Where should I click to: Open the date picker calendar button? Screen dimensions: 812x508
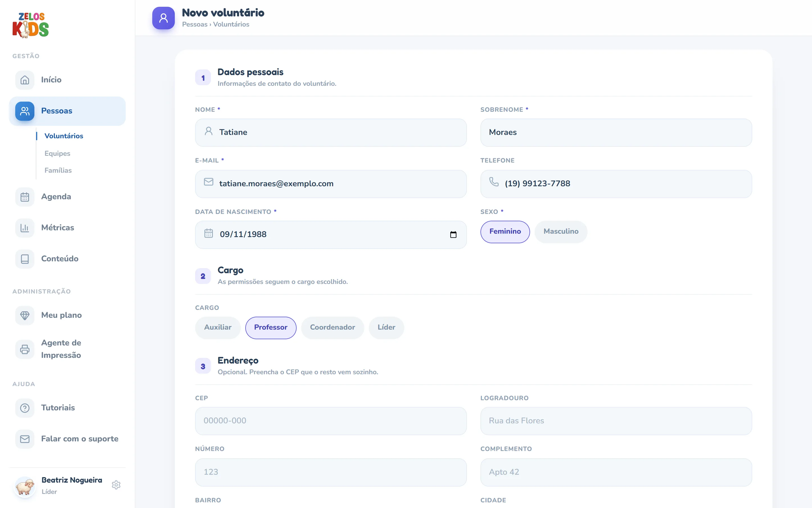[453, 235]
